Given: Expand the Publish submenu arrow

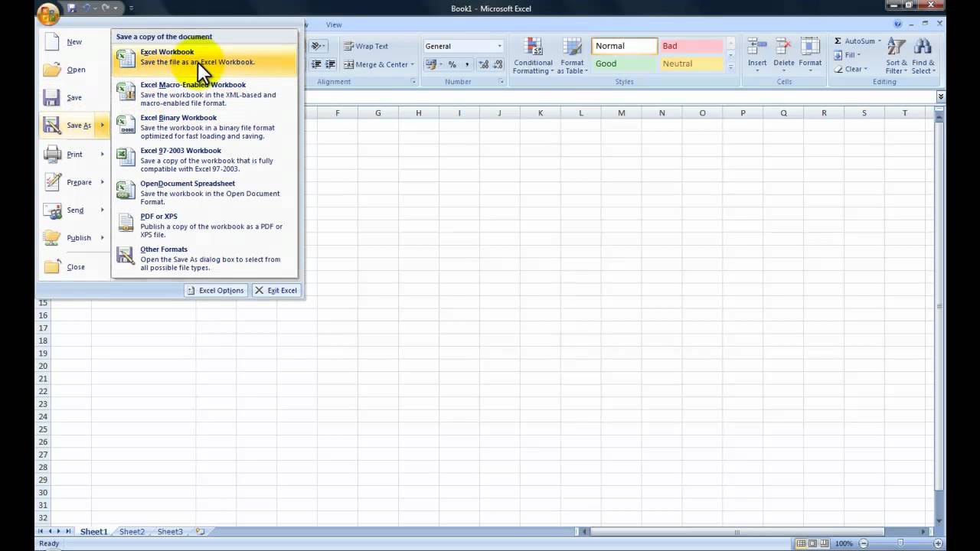Looking at the screenshot, I should [103, 238].
